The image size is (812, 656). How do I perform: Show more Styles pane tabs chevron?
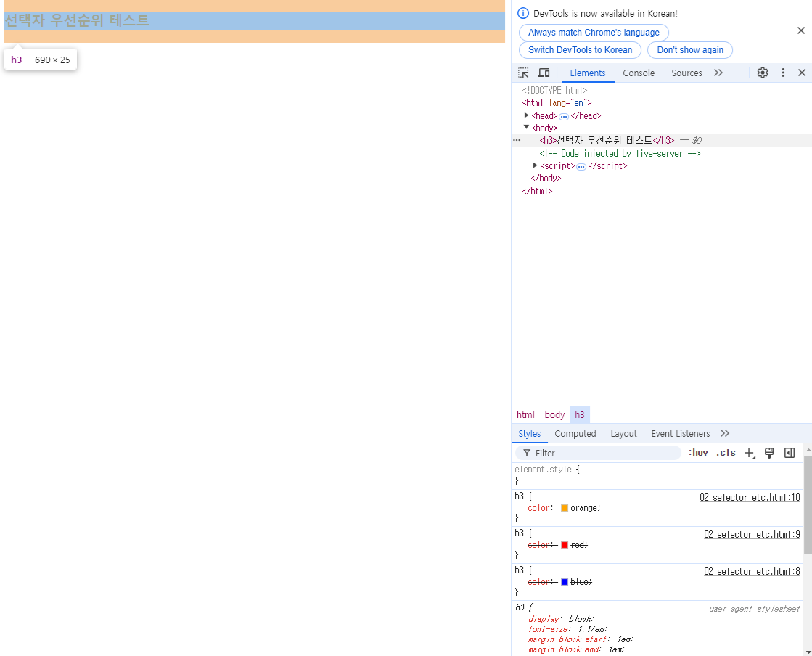click(x=725, y=433)
